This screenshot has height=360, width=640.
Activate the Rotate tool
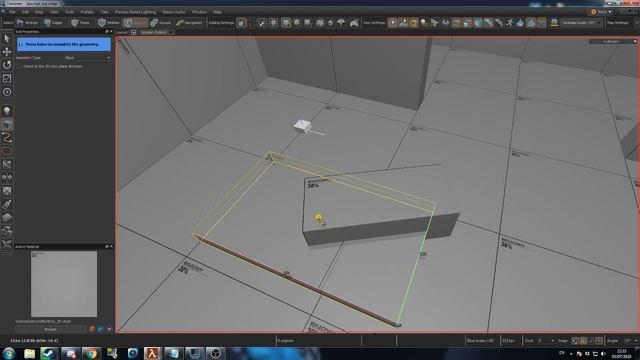pyautogui.click(x=7, y=65)
